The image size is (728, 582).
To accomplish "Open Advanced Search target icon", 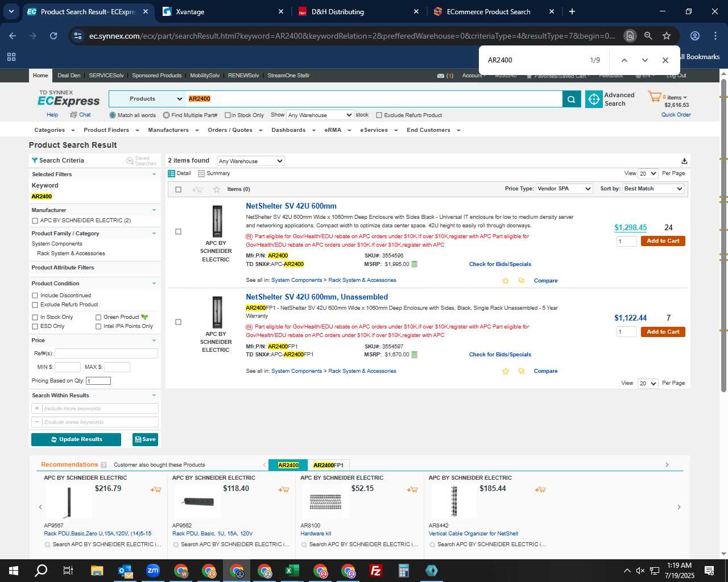I will coord(594,99).
